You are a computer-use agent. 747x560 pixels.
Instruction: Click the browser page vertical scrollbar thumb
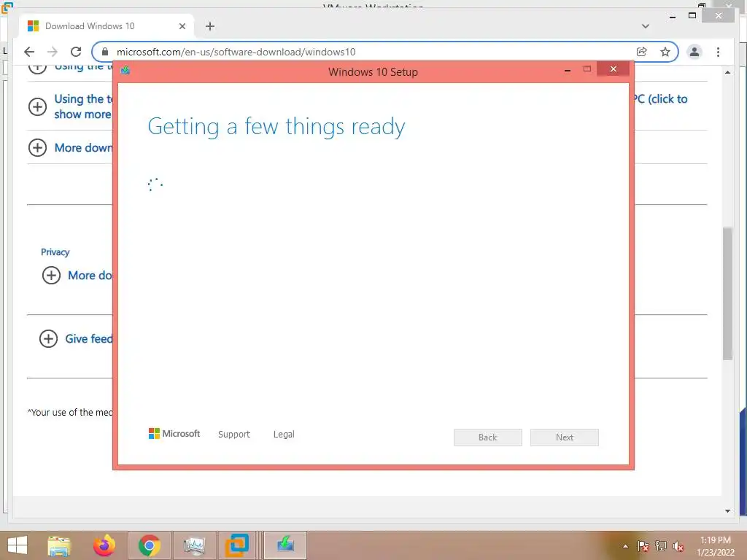pos(727,293)
